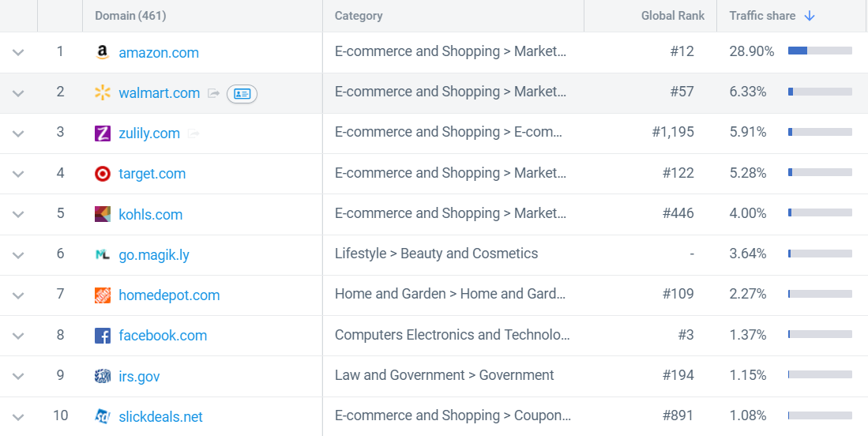
Task: Open the walmart.com link
Action: click(x=160, y=93)
